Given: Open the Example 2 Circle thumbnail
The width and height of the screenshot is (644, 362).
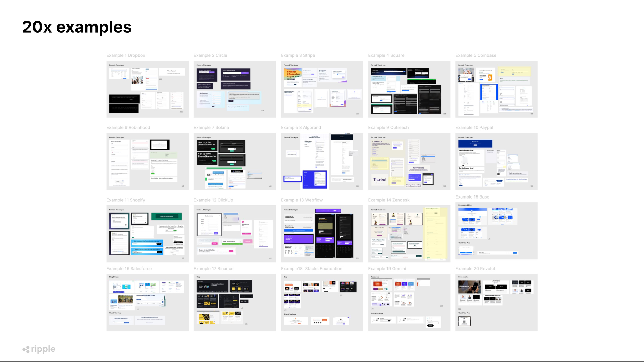Looking at the screenshot, I should click(x=234, y=89).
